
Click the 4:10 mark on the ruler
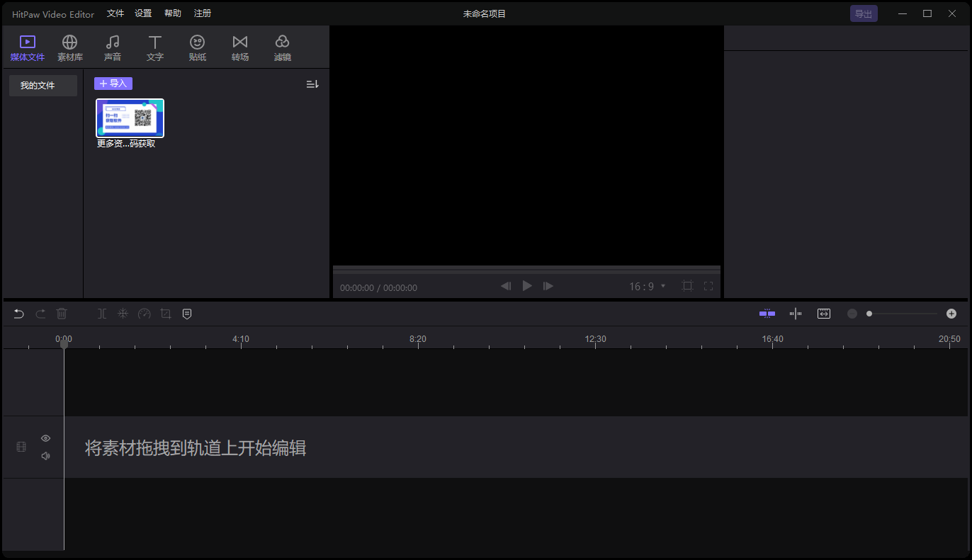[241, 339]
